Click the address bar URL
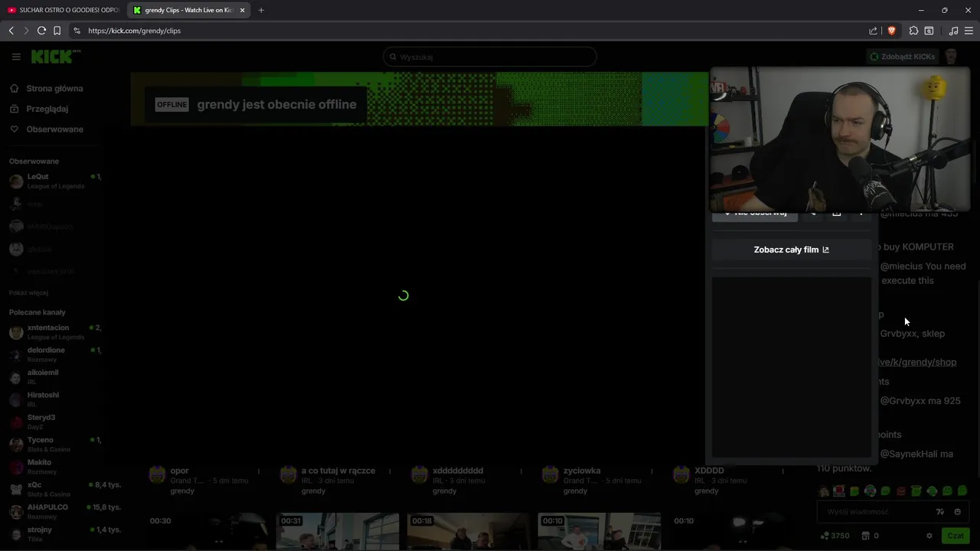980x551 pixels. tap(134, 31)
